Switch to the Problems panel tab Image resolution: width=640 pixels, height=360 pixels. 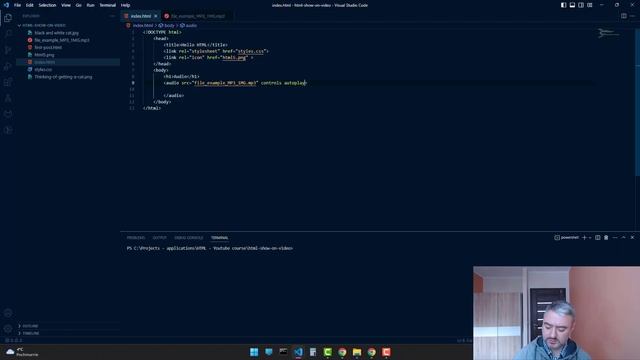[136, 238]
